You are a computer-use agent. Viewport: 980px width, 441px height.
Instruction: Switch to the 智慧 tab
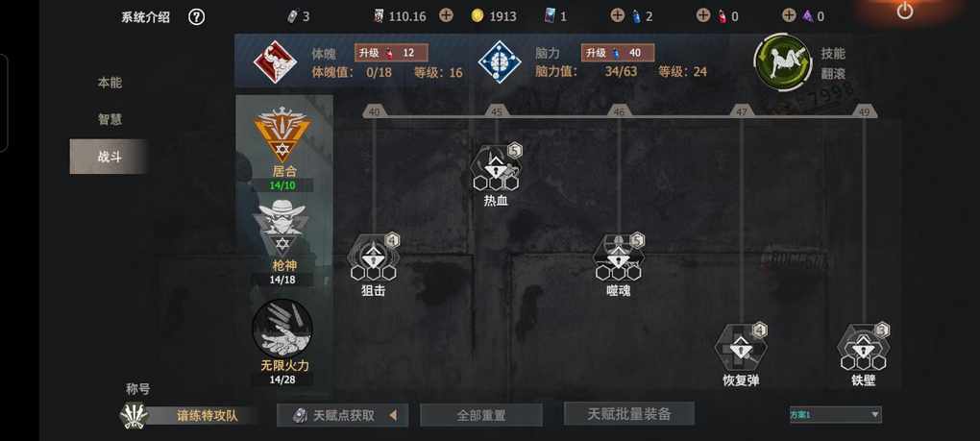click(110, 119)
